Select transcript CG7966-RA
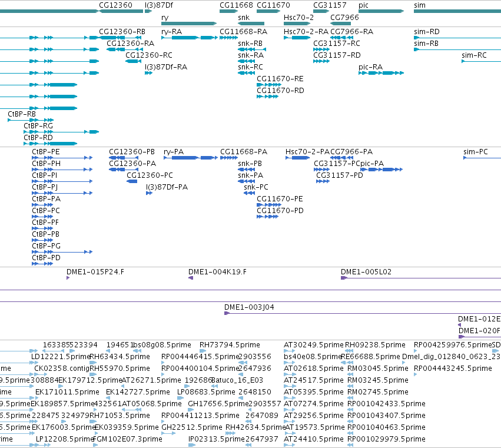 pos(351,32)
